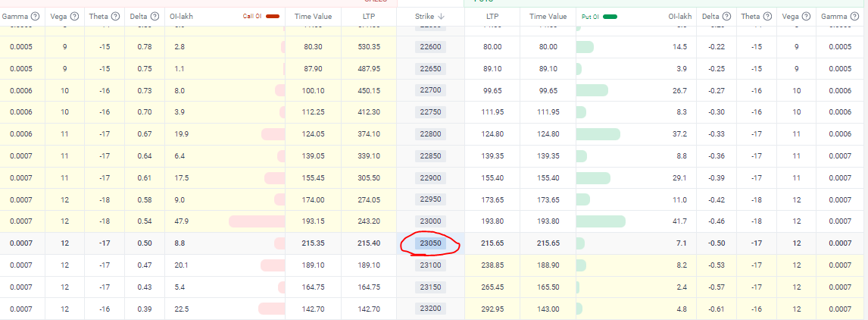868x320 pixels.
Task: Click call LTP value 450.15
Action: pos(369,90)
